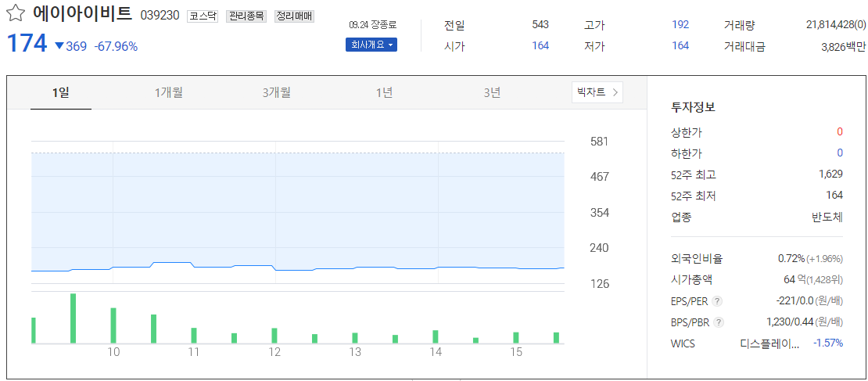
Task: Click the current price 174
Action: tap(27, 44)
